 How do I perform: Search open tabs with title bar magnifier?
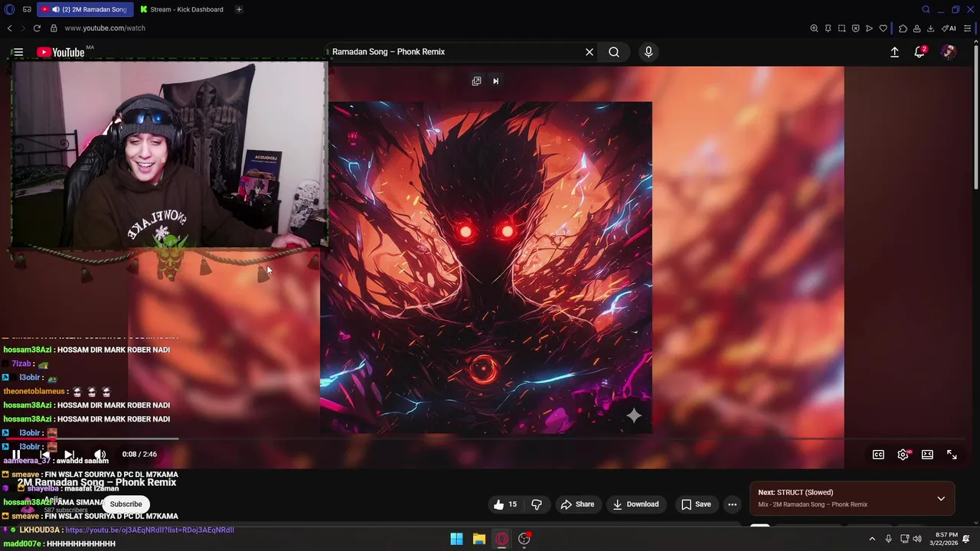pos(926,9)
